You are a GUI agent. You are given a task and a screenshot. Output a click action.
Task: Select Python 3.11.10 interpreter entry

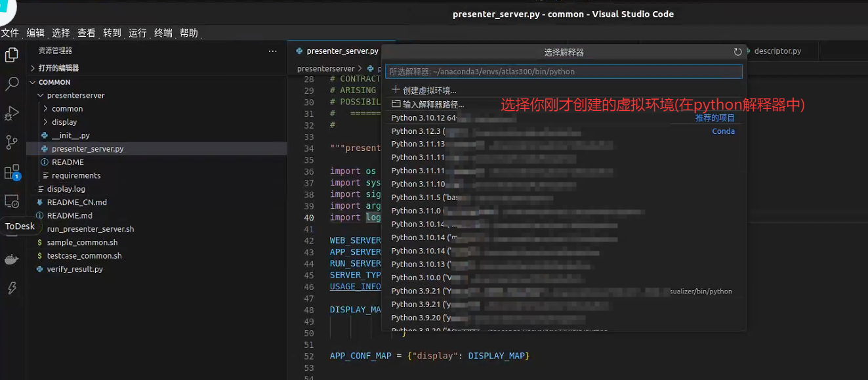[564, 184]
